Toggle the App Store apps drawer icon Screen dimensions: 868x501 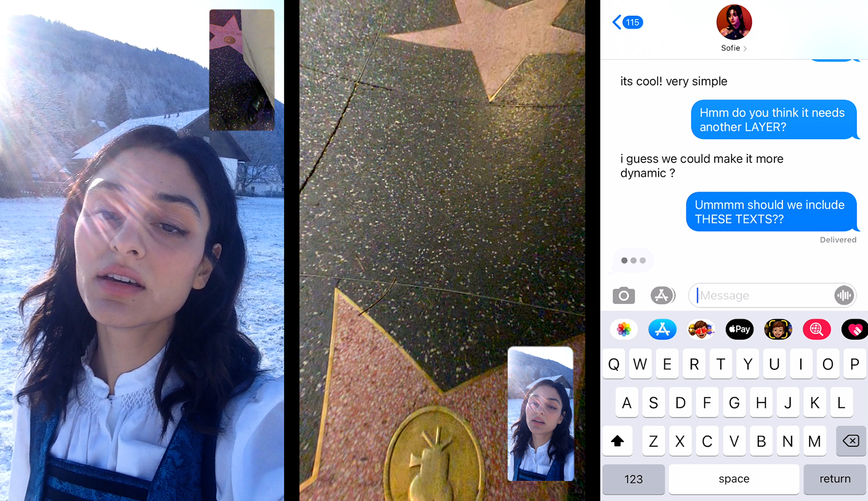(x=662, y=295)
